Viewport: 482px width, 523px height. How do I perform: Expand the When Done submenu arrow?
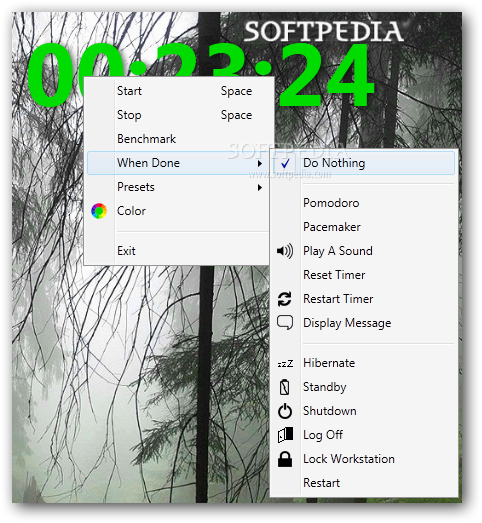(x=260, y=163)
